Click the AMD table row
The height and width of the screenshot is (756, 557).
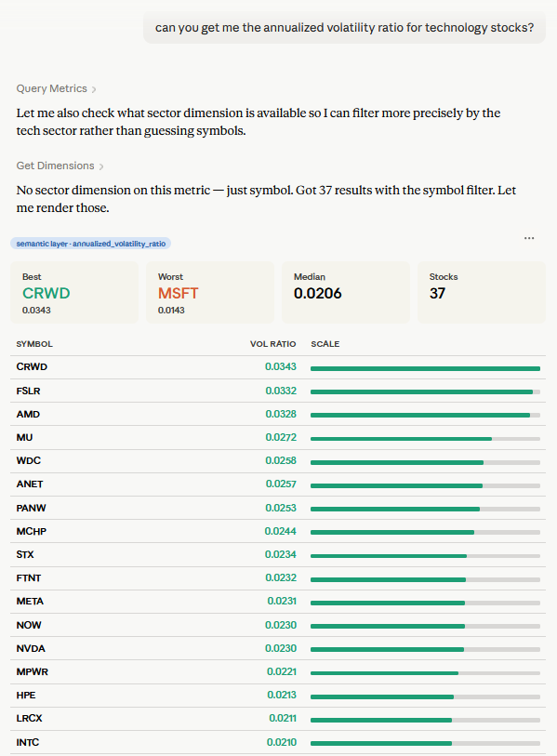click(278, 414)
